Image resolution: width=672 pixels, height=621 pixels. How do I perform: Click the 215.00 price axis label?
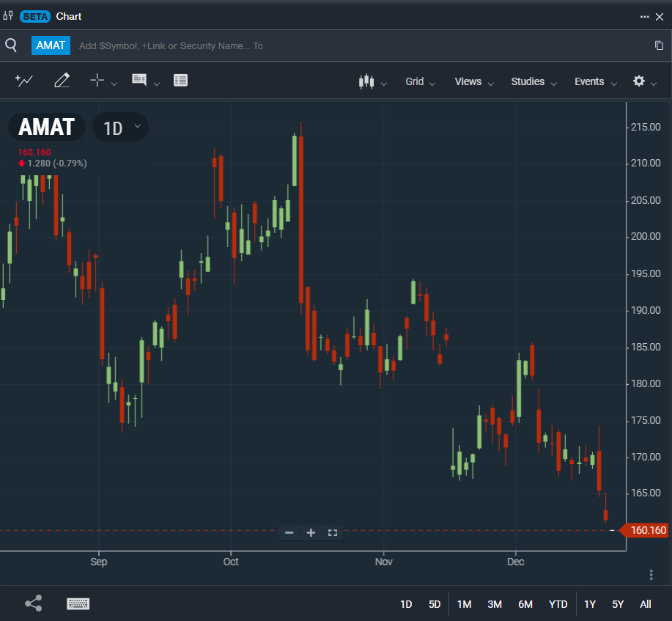coord(646,127)
